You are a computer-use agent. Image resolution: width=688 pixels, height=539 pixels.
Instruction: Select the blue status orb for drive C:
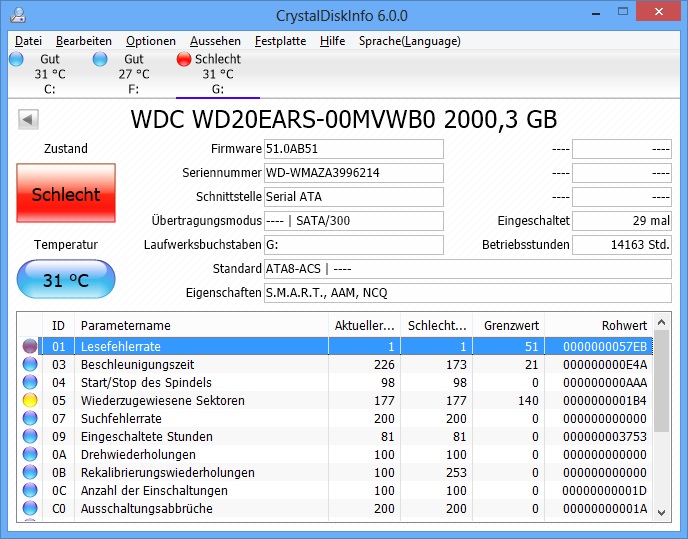point(16,59)
